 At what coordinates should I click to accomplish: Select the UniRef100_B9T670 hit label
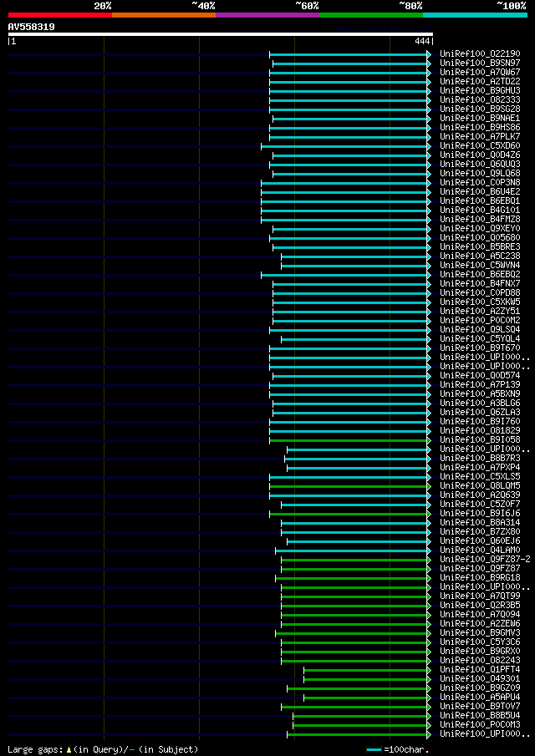(x=480, y=348)
